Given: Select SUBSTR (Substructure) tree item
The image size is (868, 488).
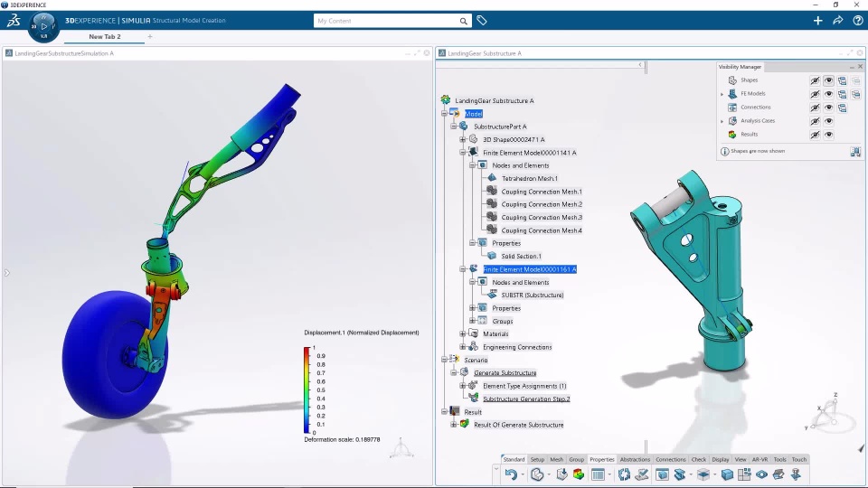Looking at the screenshot, I should pyautogui.click(x=532, y=295).
